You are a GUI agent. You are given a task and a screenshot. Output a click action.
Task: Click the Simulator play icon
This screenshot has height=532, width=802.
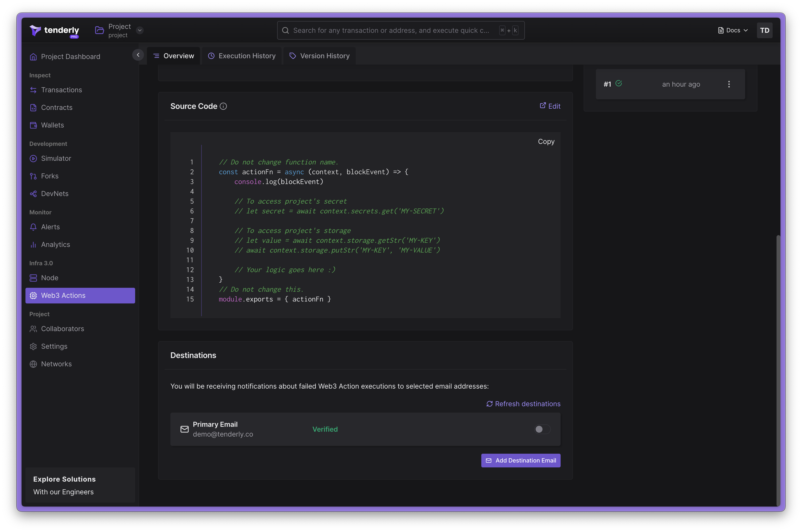point(33,158)
